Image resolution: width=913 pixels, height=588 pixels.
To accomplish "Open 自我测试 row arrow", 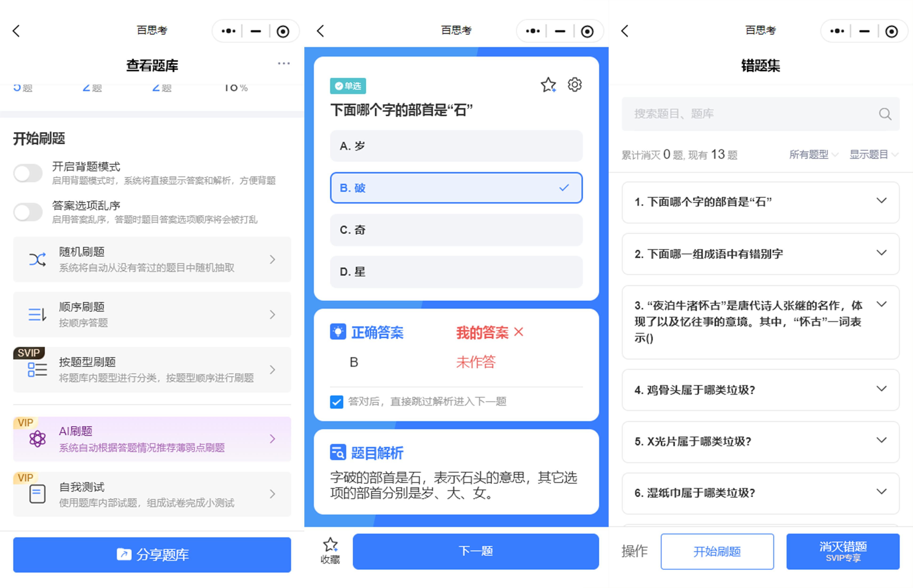I will [x=272, y=494].
